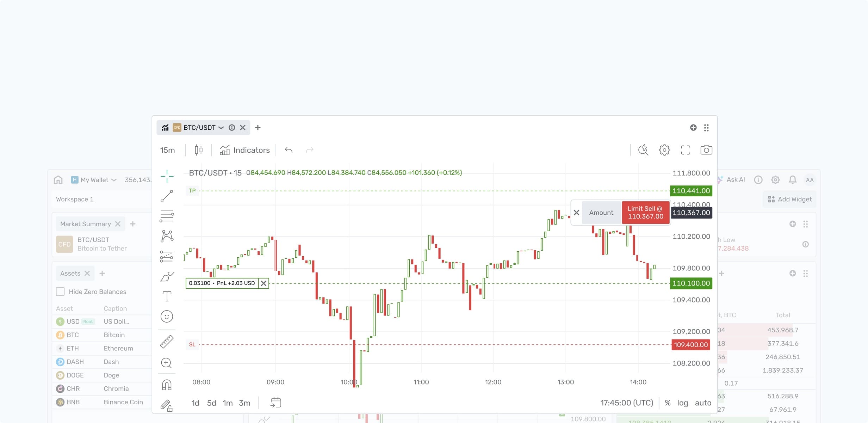Set chart range to 5d

[x=212, y=403]
